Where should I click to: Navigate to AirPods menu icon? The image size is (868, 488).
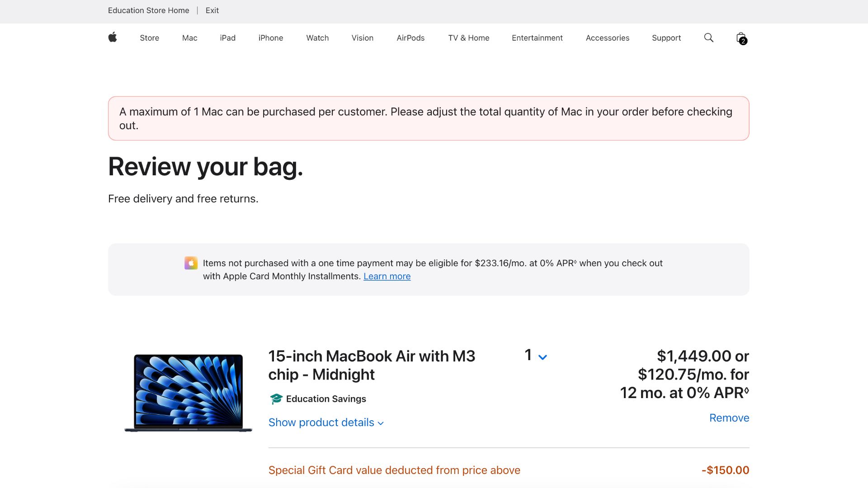coord(410,38)
